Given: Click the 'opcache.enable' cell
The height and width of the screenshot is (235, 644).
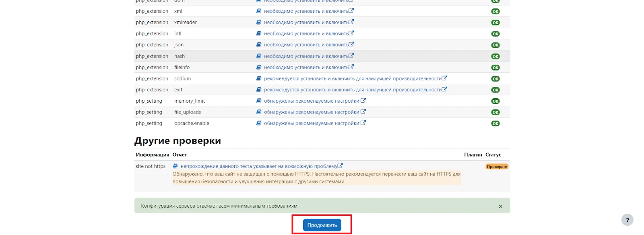Looking at the screenshot, I should (192, 124).
